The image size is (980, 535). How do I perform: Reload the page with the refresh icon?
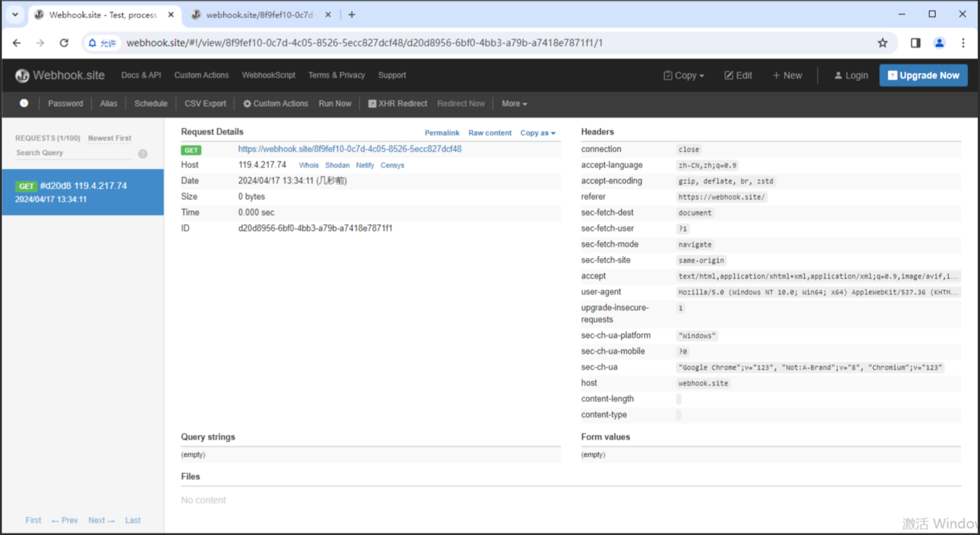(64, 43)
